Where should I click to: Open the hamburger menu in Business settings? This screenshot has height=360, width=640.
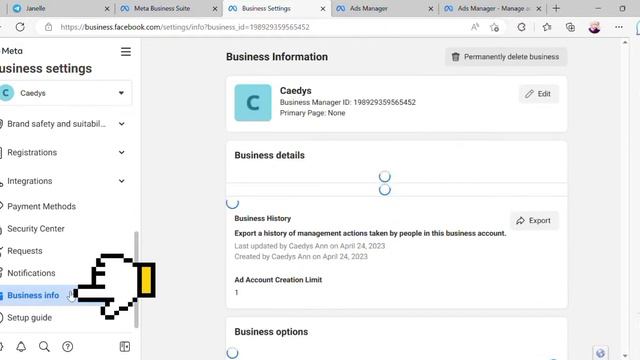(126, 52)
